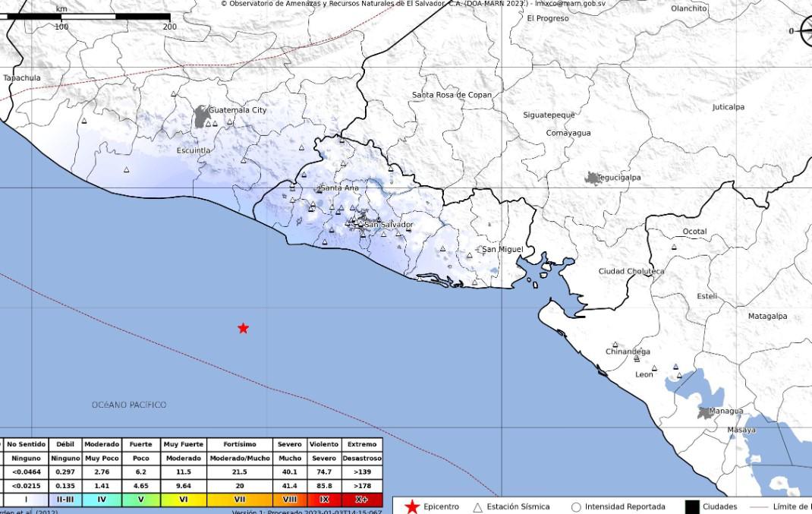The width and height of the screenshot is (812, 514).
Task: Click the San Salvador city label
Action: click(x=389, y=225)
